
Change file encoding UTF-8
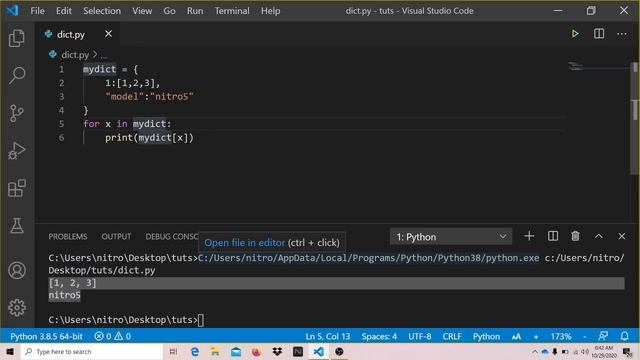pos(420,336)
